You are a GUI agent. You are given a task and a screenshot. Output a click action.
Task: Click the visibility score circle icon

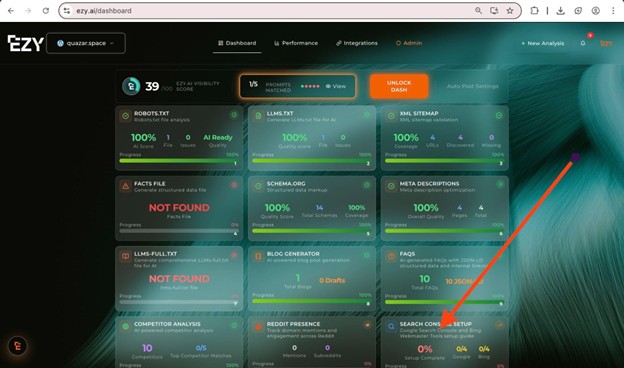tap(131, 86)
